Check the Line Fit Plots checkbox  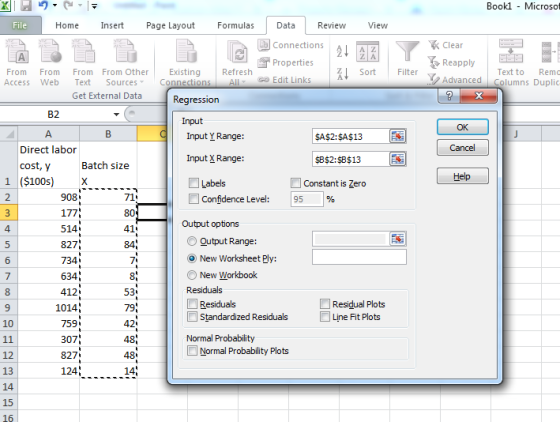[x=325, y=317]
